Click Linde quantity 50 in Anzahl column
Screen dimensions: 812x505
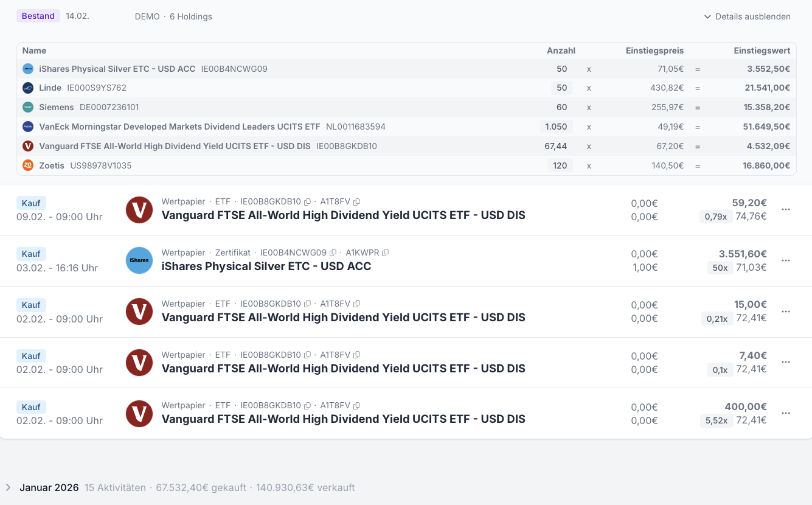(562, 88)
